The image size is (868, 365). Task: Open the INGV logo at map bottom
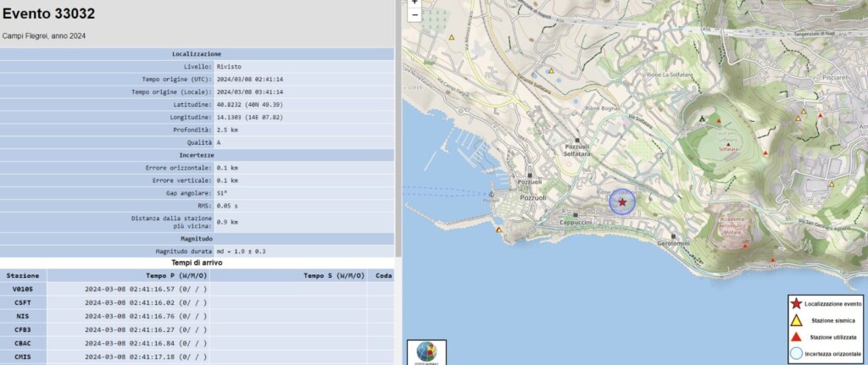point(426,353)
